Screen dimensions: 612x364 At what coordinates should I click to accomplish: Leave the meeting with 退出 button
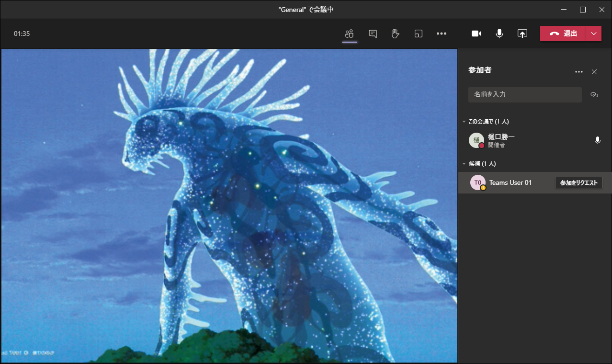coord(563,34)
